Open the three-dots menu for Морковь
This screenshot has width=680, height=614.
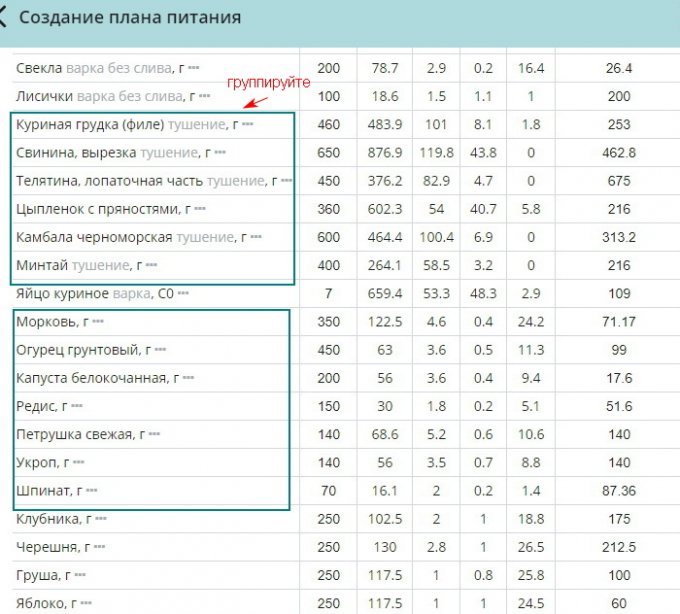(x=98, y=323)
